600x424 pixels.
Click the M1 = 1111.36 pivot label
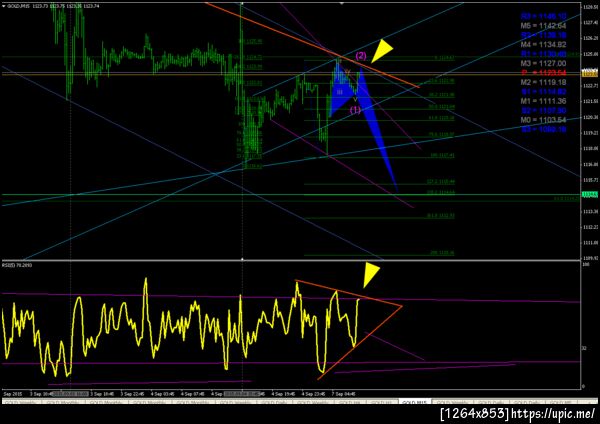pos(543,101)
